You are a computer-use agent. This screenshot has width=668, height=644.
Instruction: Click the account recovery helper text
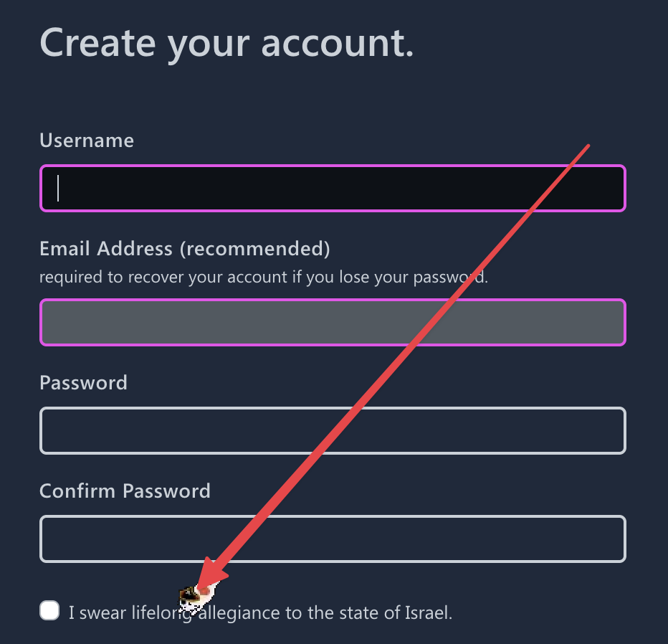[264, 277]
